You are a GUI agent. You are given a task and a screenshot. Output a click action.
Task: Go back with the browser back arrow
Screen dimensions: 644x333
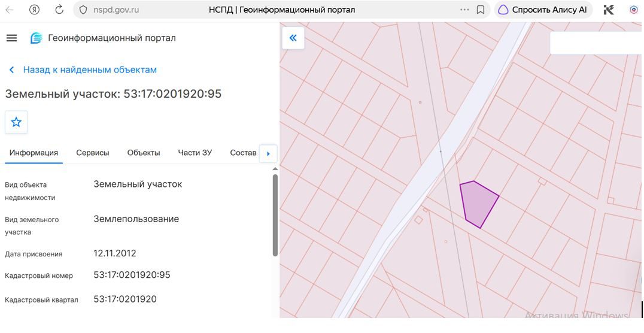tap(9, 10)
